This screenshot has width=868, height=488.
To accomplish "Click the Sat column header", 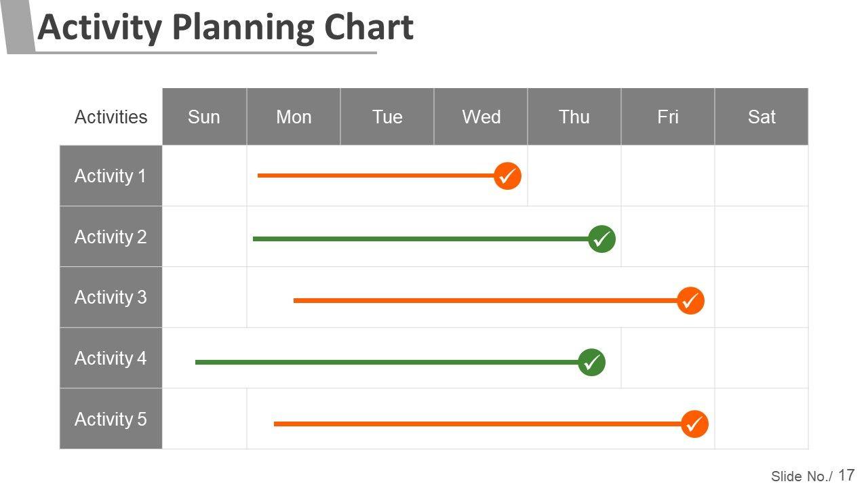I will coord(762,117).
